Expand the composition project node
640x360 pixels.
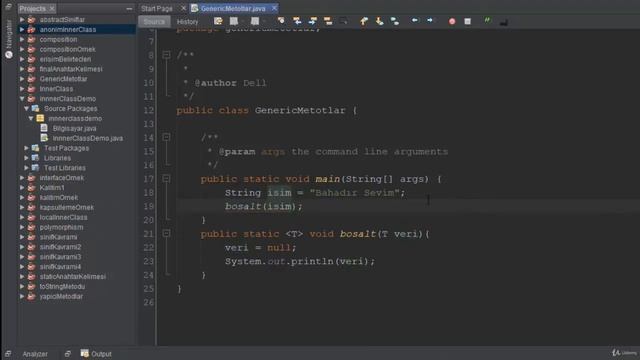coord(22,39)
